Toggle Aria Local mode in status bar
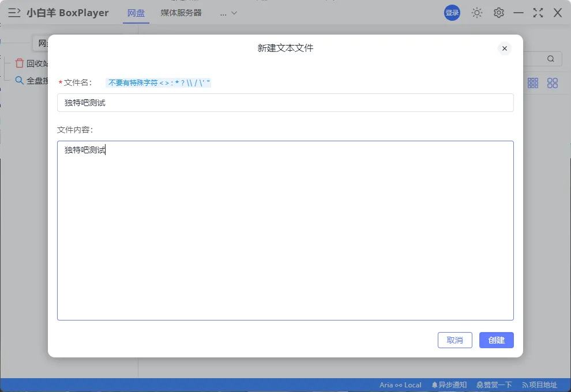571x392 pixels. 400,385
